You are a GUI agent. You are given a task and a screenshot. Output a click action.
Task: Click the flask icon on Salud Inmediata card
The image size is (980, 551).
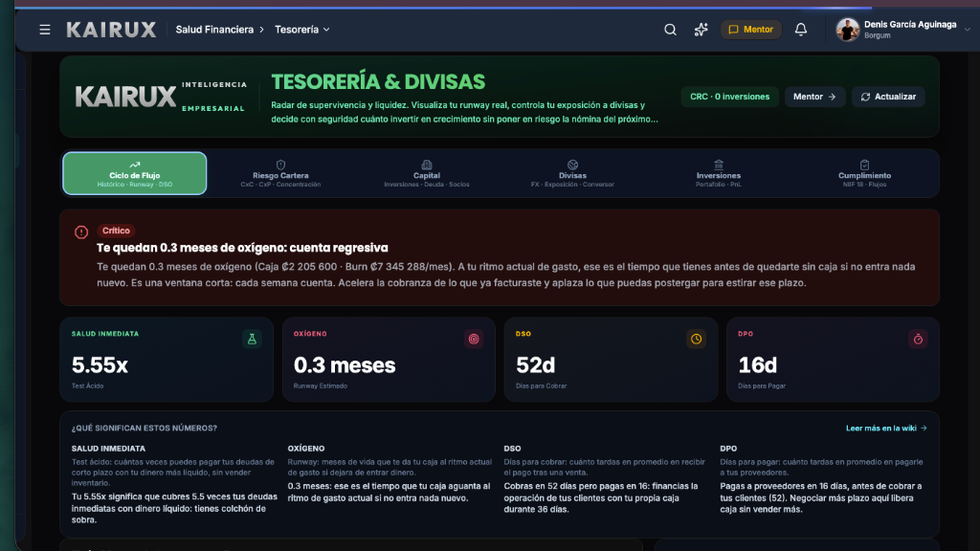(x=252, y=339)
